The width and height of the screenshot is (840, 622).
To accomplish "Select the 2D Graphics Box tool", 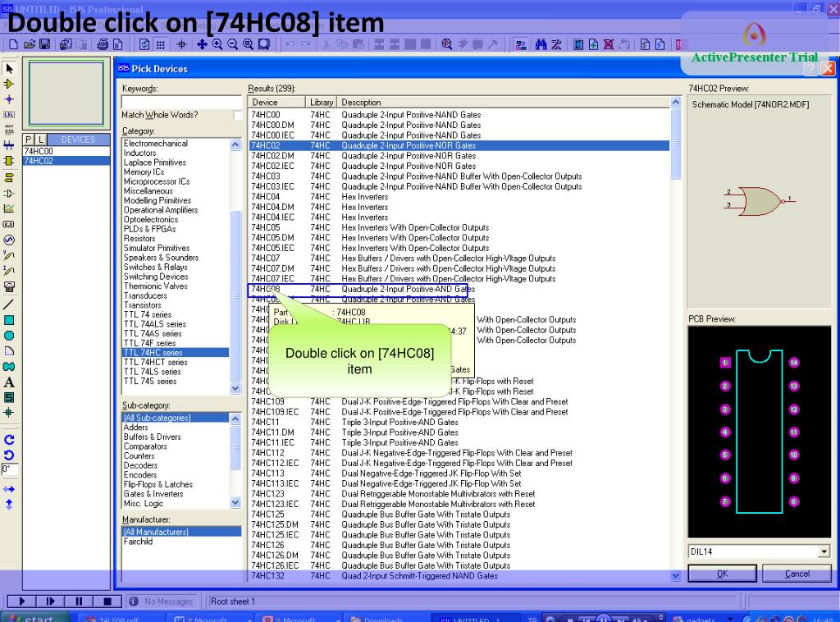I will [x=9, y=320].
